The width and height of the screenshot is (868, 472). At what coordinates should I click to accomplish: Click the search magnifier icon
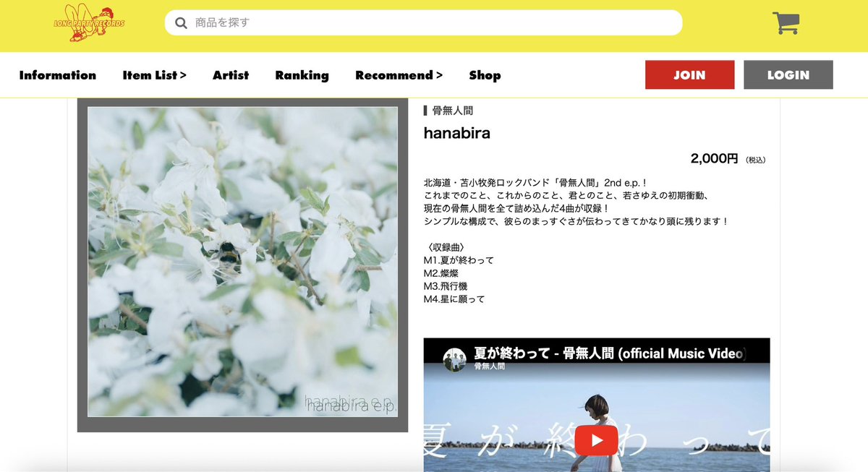coord(181,23)
